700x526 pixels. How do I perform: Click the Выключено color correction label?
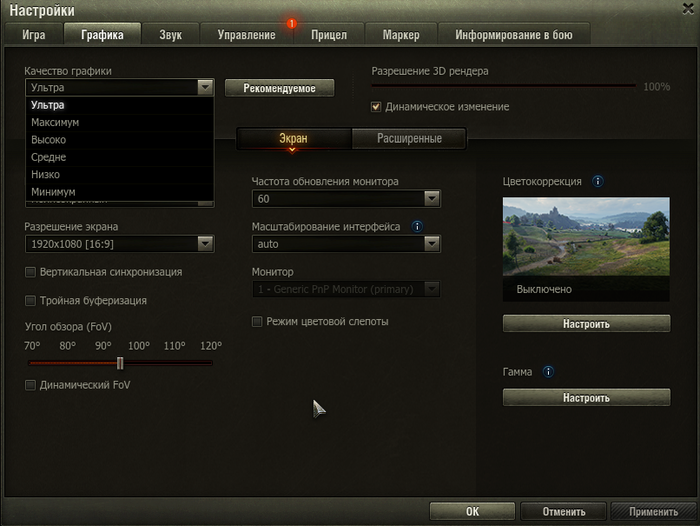pos(544,289)
